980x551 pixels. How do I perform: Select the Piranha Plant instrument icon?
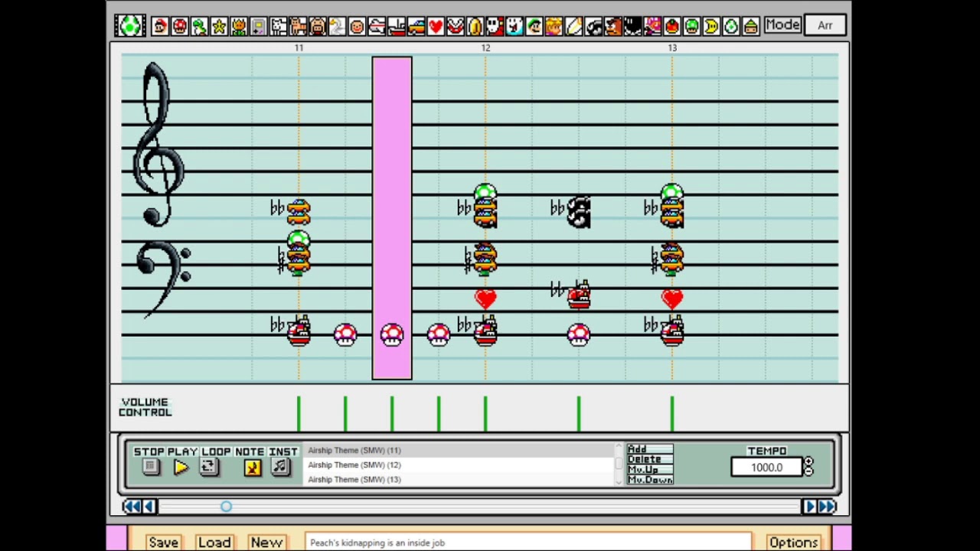456,27
